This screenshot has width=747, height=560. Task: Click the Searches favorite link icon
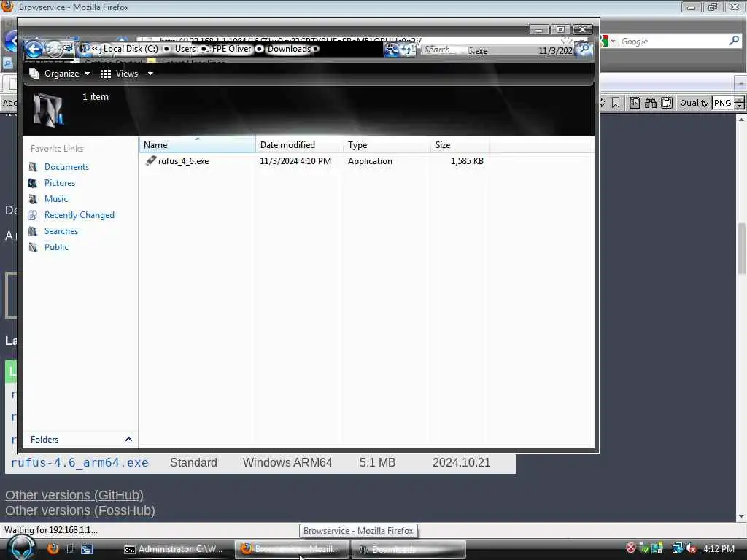(33, 231)
